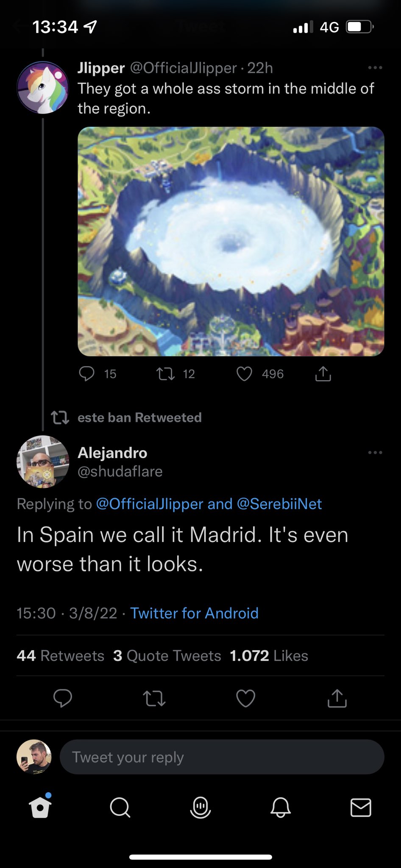
Task: Retweet Jlipper's tweet with 12 retweets
Action: tap(165, 374)
